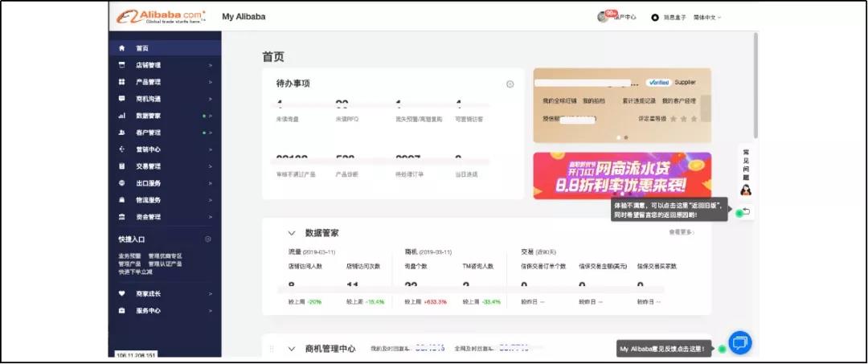
Task: Click the 信保交易订单个数 metric label
Action: pos(543,266)
